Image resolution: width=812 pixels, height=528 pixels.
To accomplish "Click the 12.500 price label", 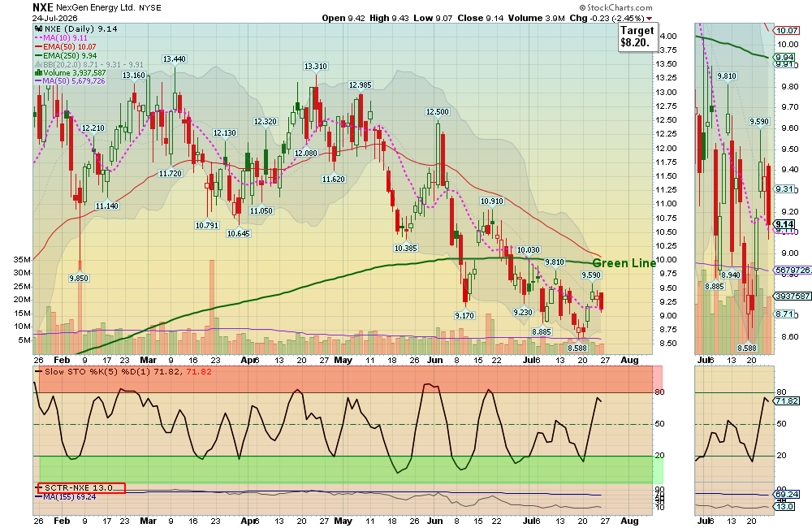I will pos(438,112).
